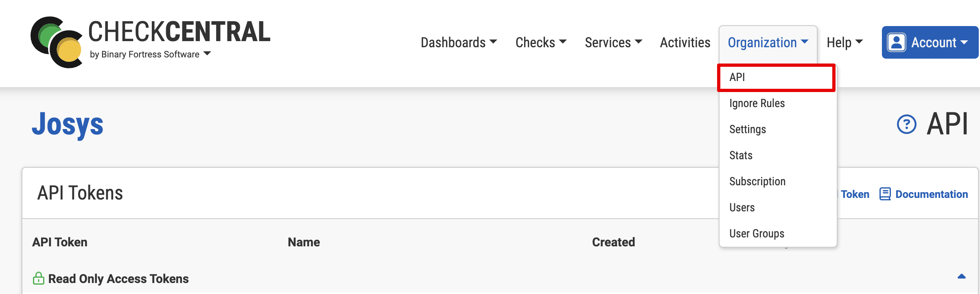This screenshot has width=980, height=294.
Task: Open the Documentation link
Action: tap(931, 194)
